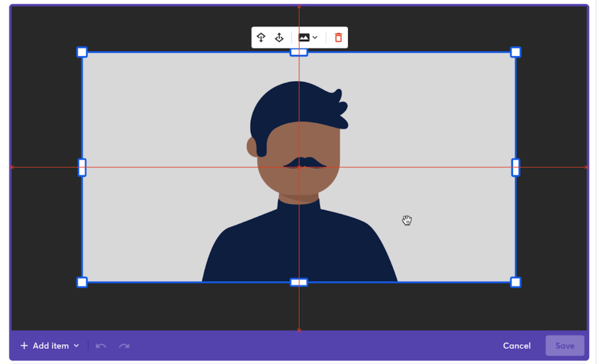597x364 pixels.
Task: Click the bottom edge middle resize handle
Action: coord(299,282)
